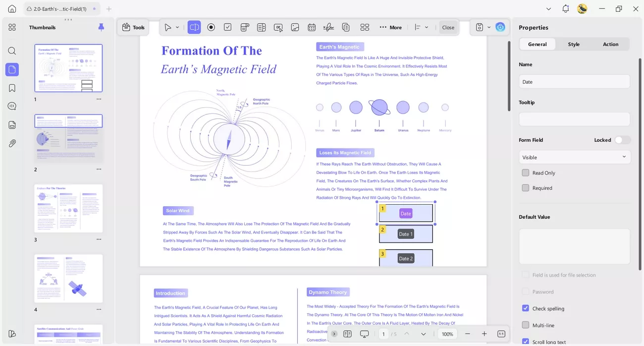644x346 pixels.
Task: Open the AI assistant icon
Action: click(x=500, y=27)
